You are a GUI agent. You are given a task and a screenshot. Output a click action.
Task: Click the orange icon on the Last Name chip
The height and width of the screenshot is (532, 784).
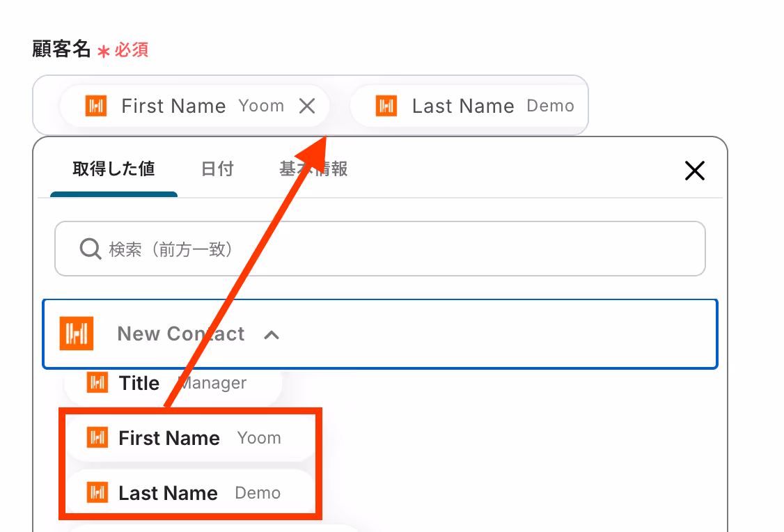click(386, 106)
